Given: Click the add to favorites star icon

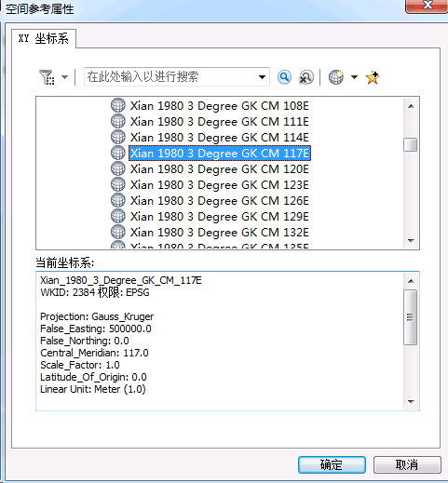Looking at the screenshot, I should 373,77.
